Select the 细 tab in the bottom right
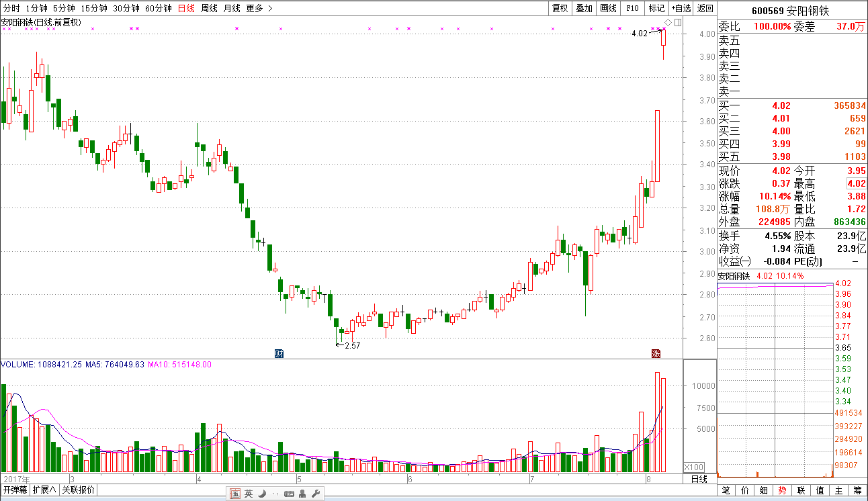 click(x=763, y=491)
